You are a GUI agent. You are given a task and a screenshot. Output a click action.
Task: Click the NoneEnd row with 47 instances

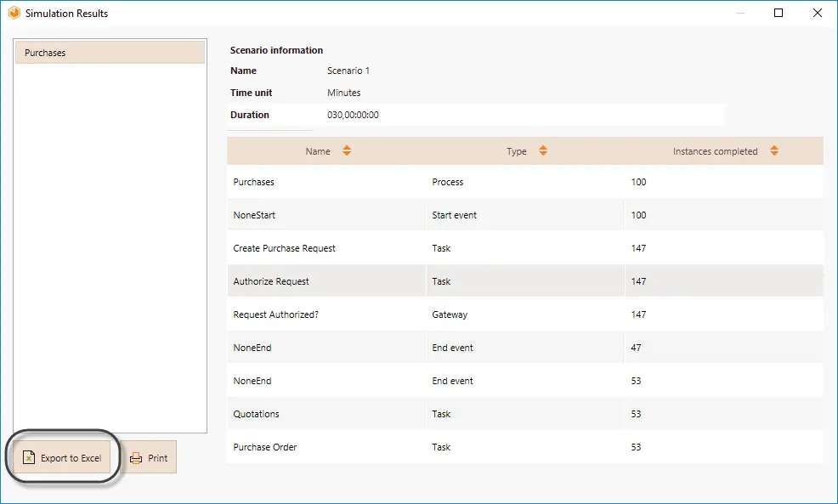point(525,348)
